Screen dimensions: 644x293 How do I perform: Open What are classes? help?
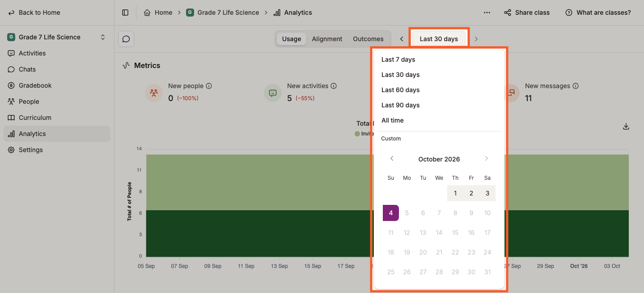coord(598,13)
